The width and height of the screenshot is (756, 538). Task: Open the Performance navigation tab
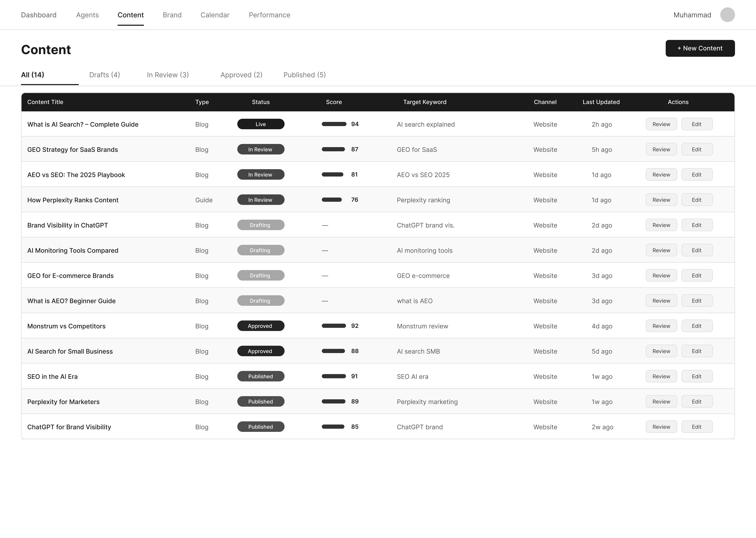click(269, 15)
